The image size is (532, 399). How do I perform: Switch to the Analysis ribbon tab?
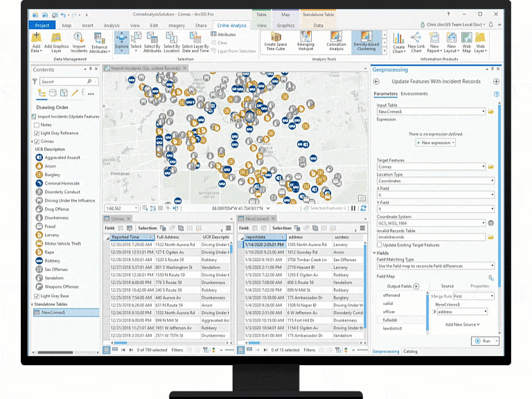point(112,26)
